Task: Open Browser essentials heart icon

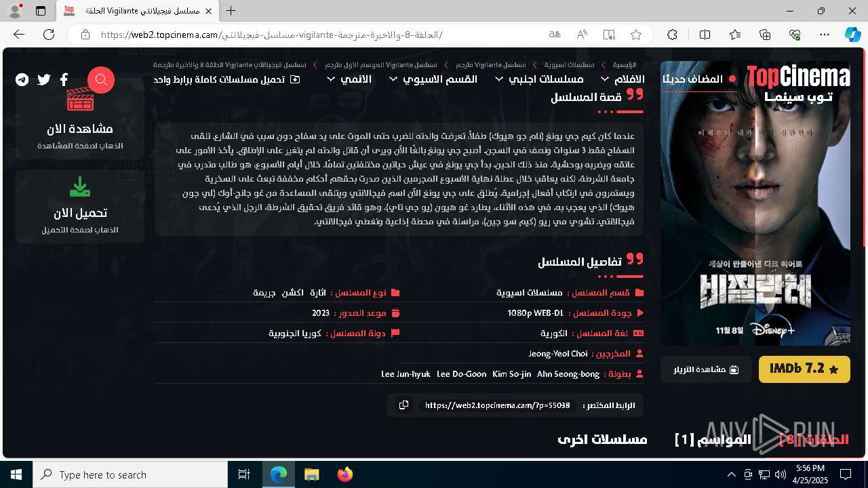Action: point(795,35)
